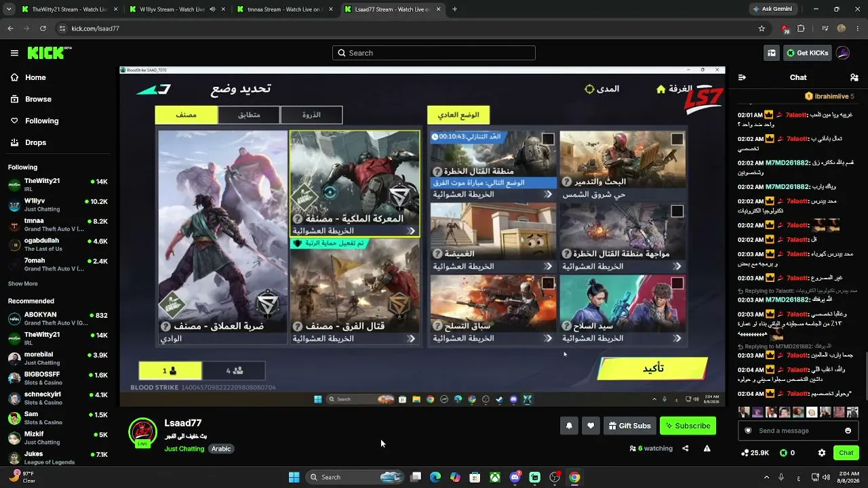
Task: Tick checkbox on منطقة القتال الخطرة card
Action: [x=548, y=139]
